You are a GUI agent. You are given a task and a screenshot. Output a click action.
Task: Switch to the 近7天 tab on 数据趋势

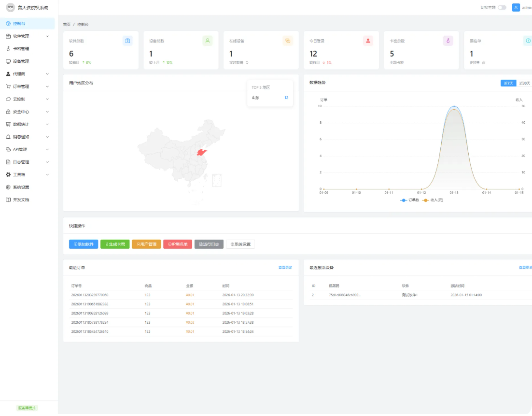point(508,83)
